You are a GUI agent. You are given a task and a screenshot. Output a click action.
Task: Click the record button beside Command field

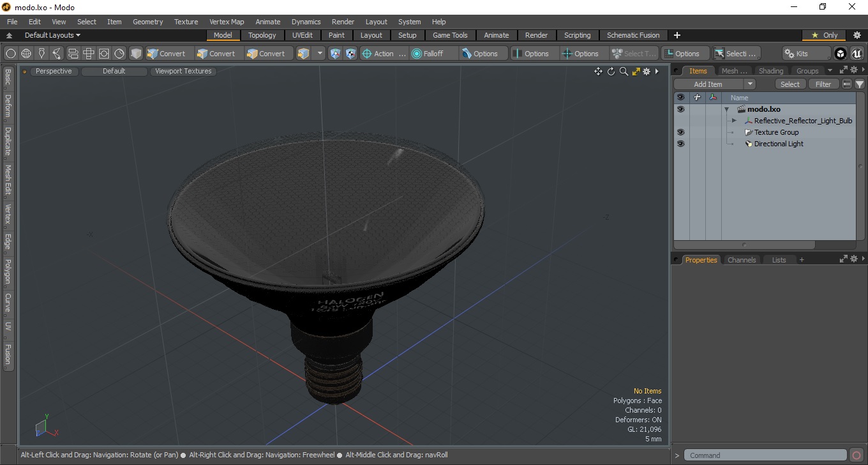tap(857, 455)
